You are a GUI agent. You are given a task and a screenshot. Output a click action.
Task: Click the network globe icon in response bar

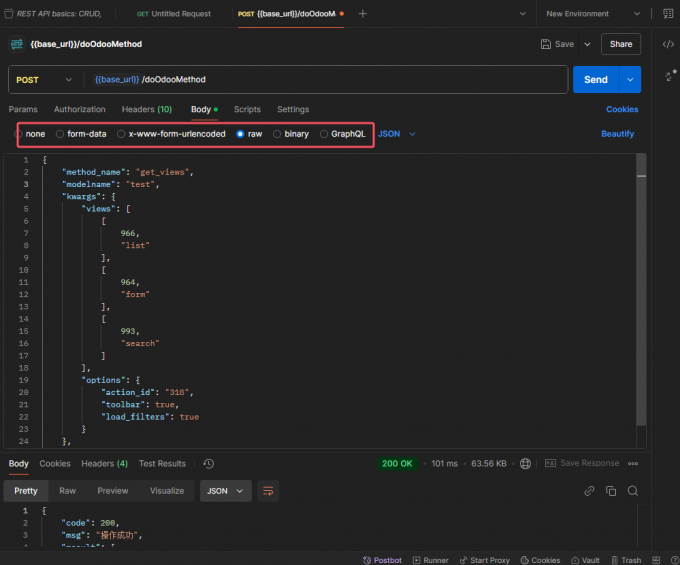[x=525, y=464]
